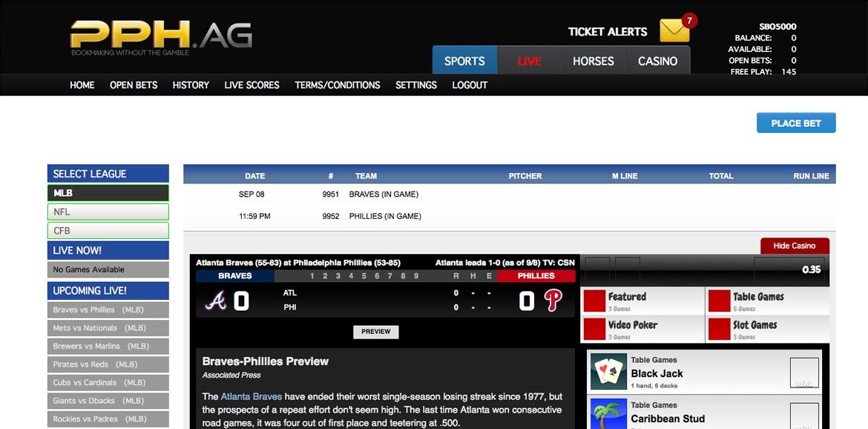
Task: Switch to the SPORTS tab
Action: coord(464,61)
